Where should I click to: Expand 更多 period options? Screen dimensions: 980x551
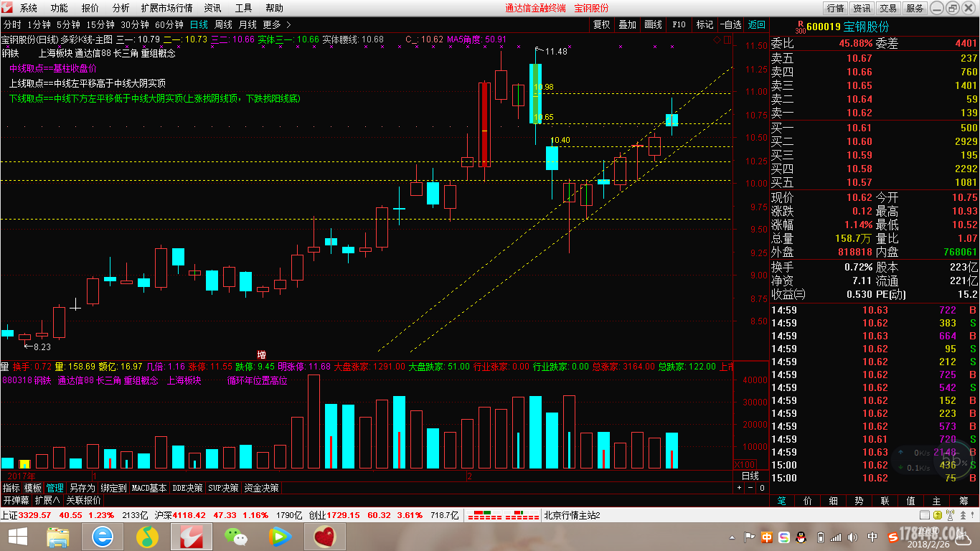276,24
